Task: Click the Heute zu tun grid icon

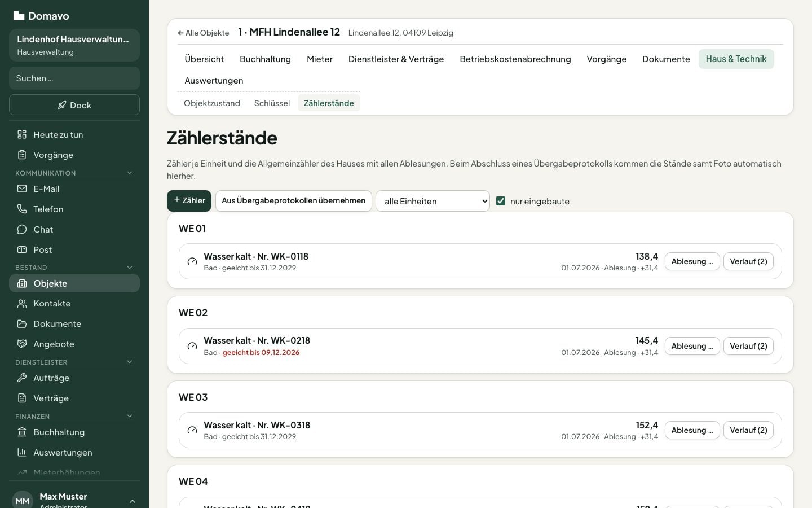Action: tap(22, 134)
